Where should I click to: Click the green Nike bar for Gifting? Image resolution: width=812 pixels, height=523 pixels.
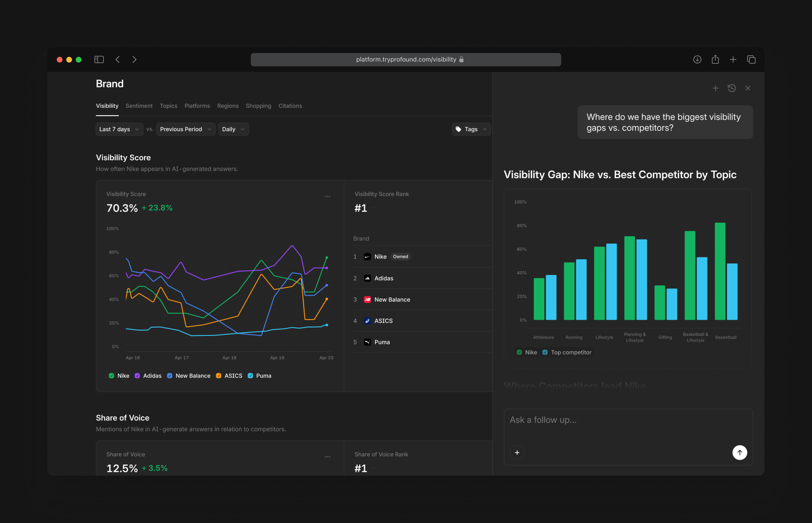click(660, 303)
